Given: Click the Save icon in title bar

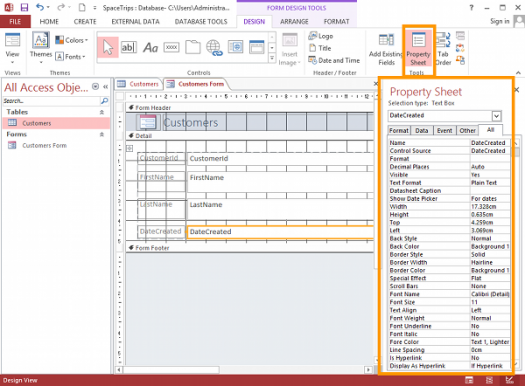Looking at the screenshot, I should point(24,7).
